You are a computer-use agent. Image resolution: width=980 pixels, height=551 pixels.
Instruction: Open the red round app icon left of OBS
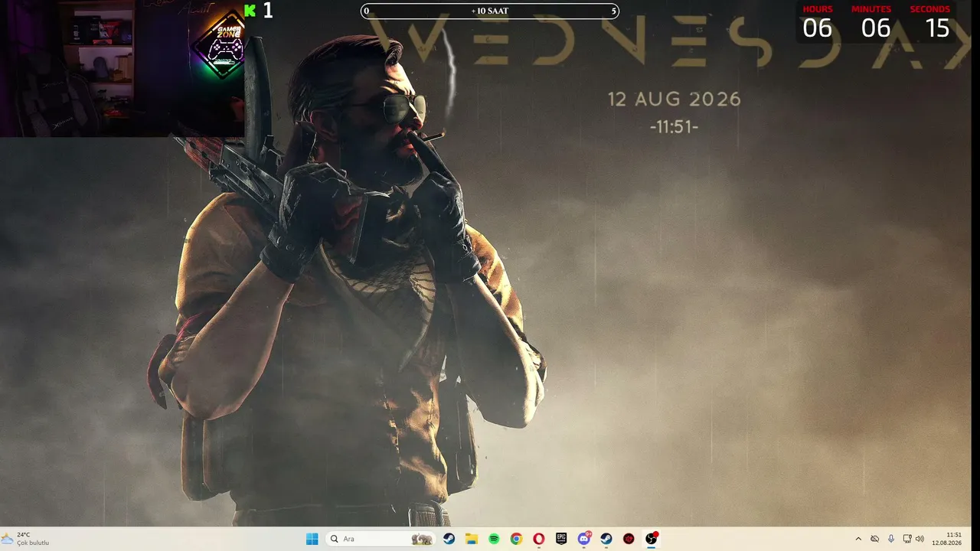pyautogui.click(x=629, y=539)
